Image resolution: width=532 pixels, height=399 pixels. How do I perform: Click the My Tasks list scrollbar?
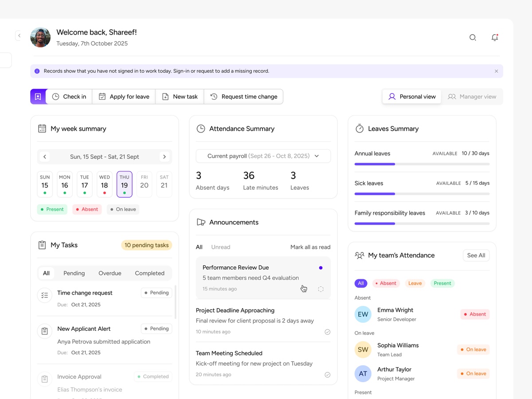pyautogui.click(x=176, y=301)
